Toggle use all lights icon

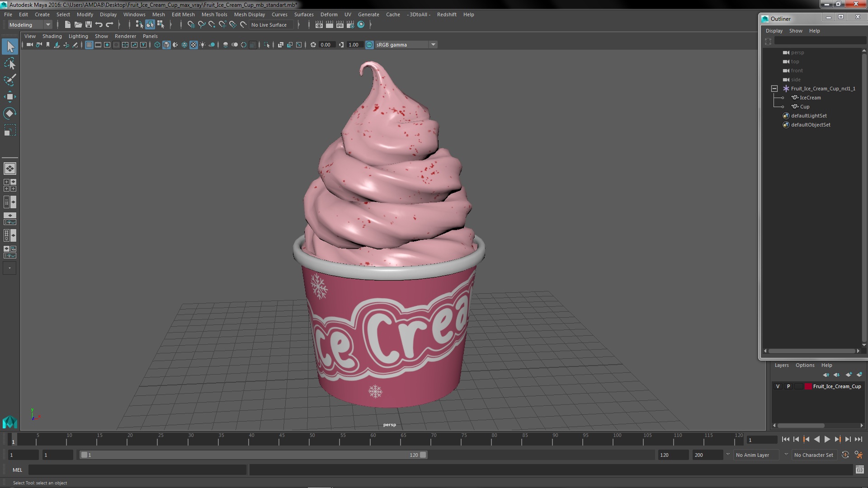tap(203, 45)
